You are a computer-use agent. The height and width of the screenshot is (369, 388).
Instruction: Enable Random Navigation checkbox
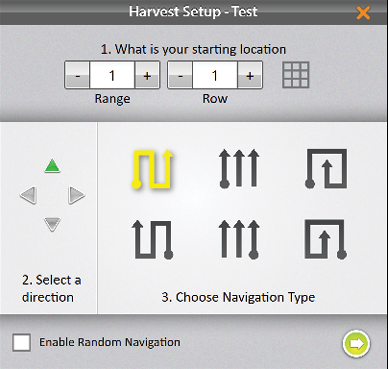click(x=22, y=342)
